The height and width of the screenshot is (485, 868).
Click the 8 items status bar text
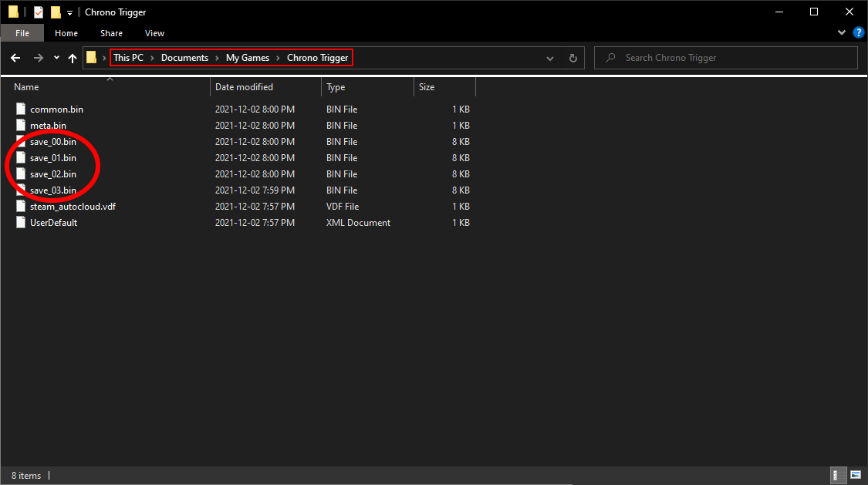(x=26, y=476)
